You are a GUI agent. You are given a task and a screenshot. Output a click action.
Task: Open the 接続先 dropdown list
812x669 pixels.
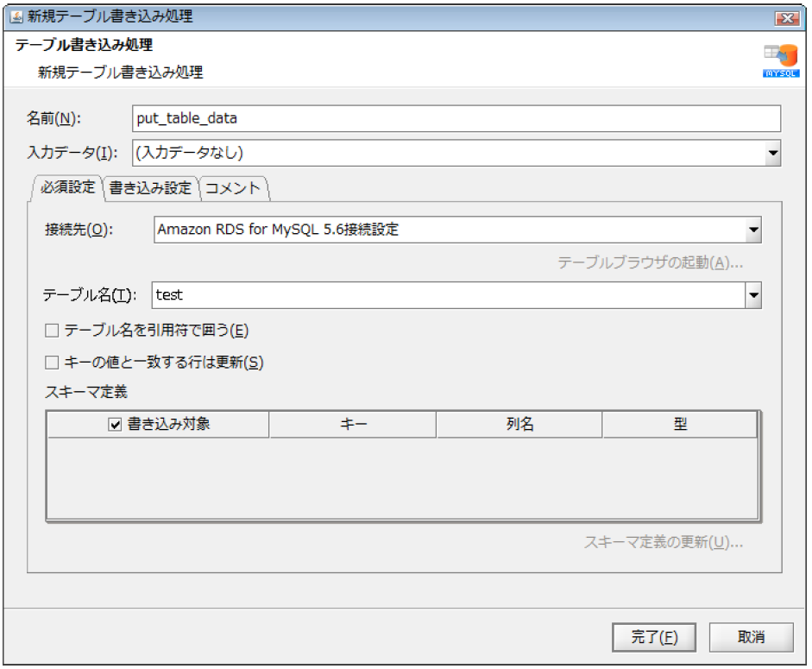[753, 230]
